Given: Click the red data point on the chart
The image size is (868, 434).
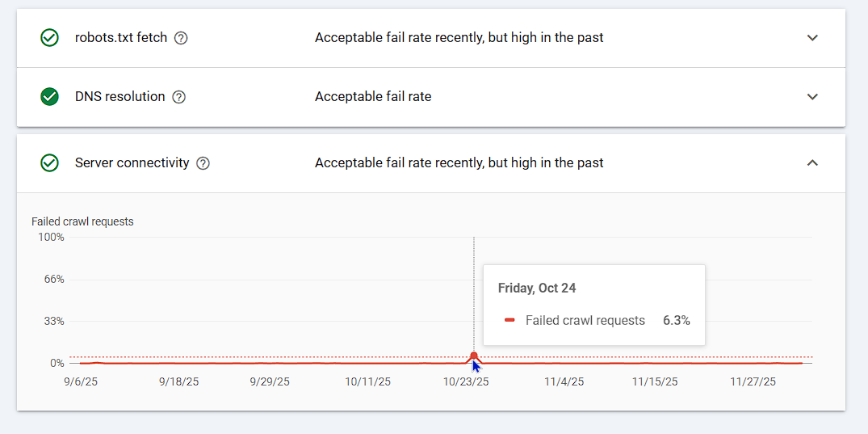Looking at the screenshot, I should (474, 356).
